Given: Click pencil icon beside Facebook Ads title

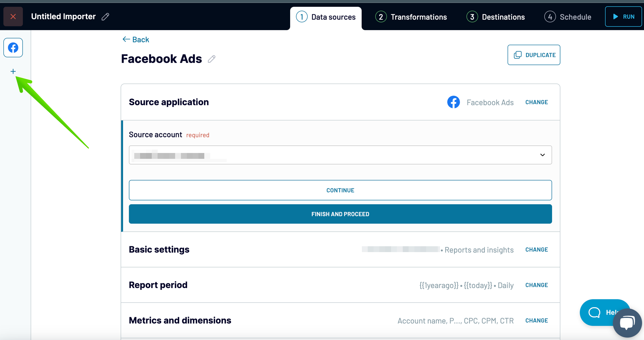Looking at the screenshot, I should (x=212, y=59).
